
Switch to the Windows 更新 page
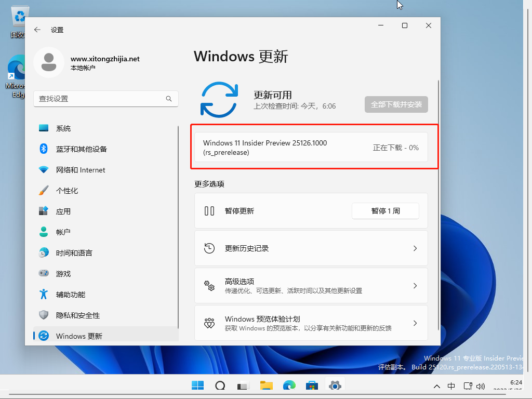pos(79,336)
